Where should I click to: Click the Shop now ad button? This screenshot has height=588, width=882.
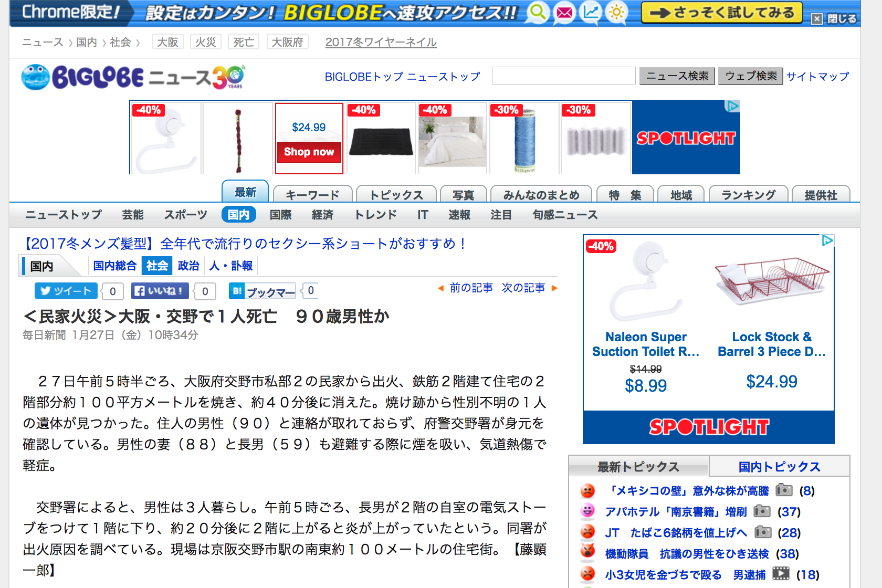click(309, 152)
